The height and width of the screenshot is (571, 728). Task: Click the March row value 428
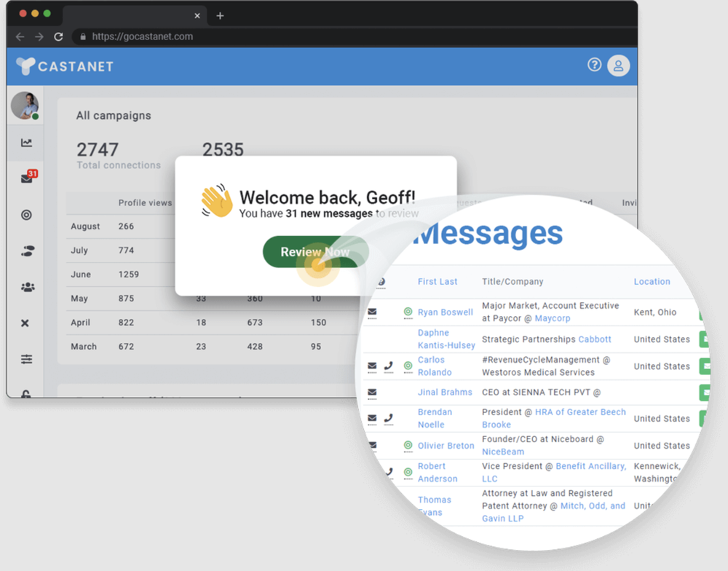tap(255, 347)
